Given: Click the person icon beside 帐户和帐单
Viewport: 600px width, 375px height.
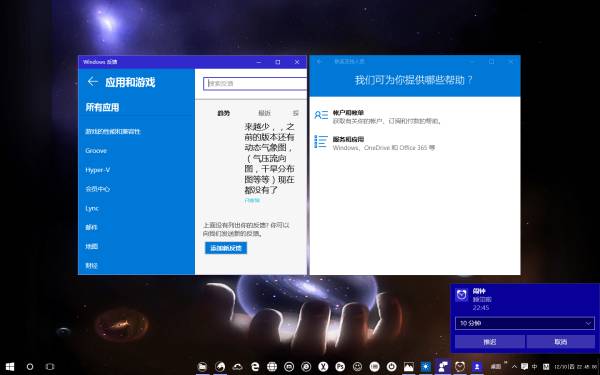Looking at the screenshot, I should coord(321,115).
